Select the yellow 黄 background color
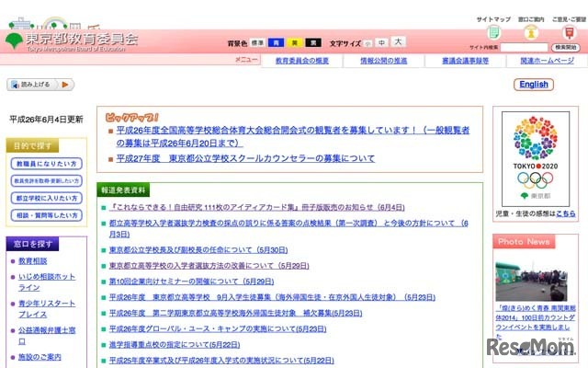This screenshot has height=368, width=588. tap(294, 43)
